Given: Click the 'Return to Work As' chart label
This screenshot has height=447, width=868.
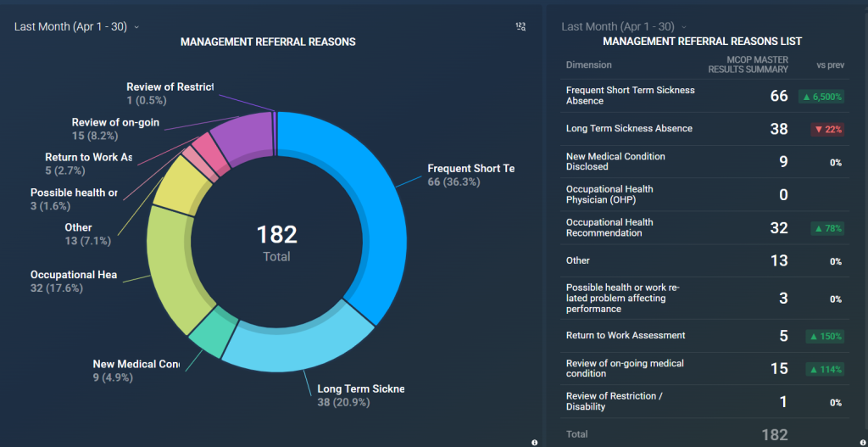Looking at the screenshot, I should pyautogui.click(x=88, y=157).
